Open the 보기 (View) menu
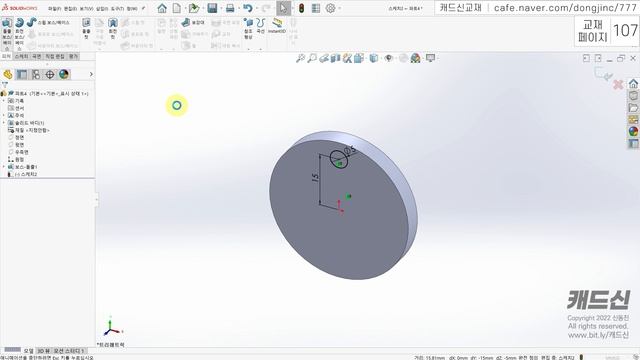This screenshot has height=360, width=640. [86, 9]
